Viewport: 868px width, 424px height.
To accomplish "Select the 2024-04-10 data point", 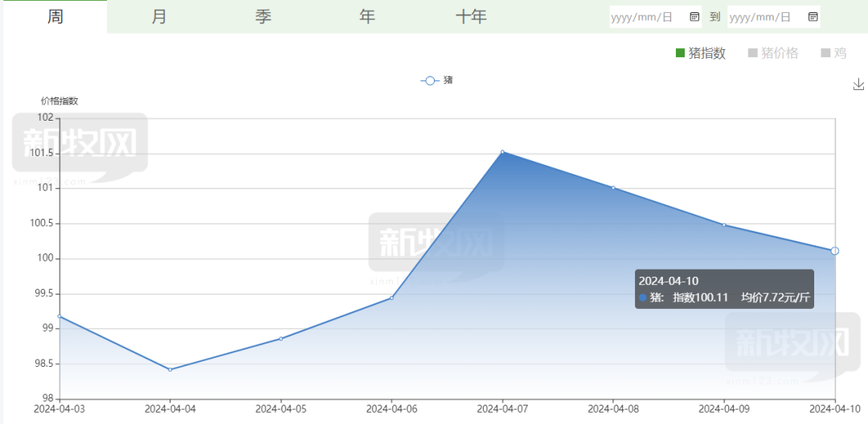I will (835, 251).
